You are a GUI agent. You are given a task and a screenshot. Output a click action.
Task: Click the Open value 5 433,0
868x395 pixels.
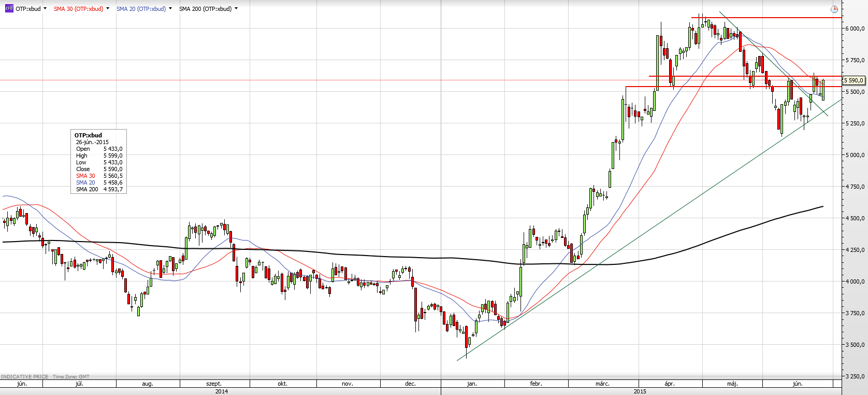[113, 149]
